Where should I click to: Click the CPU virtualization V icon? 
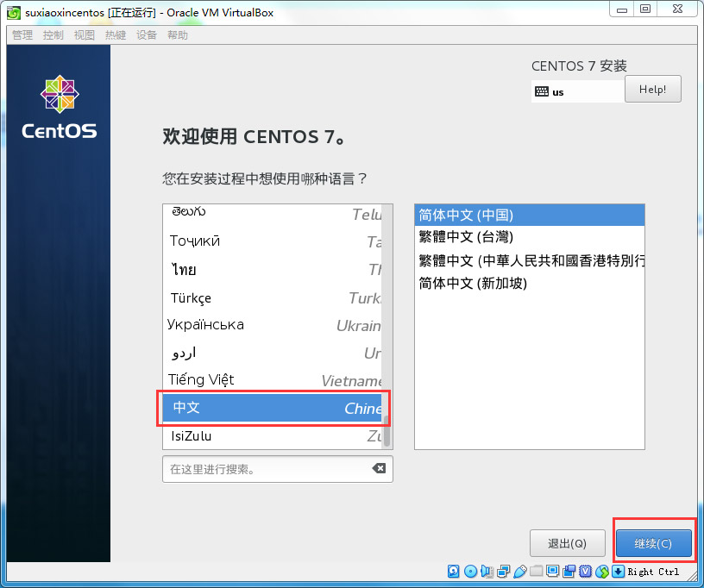pyautogui.click(x=586, y=572)
